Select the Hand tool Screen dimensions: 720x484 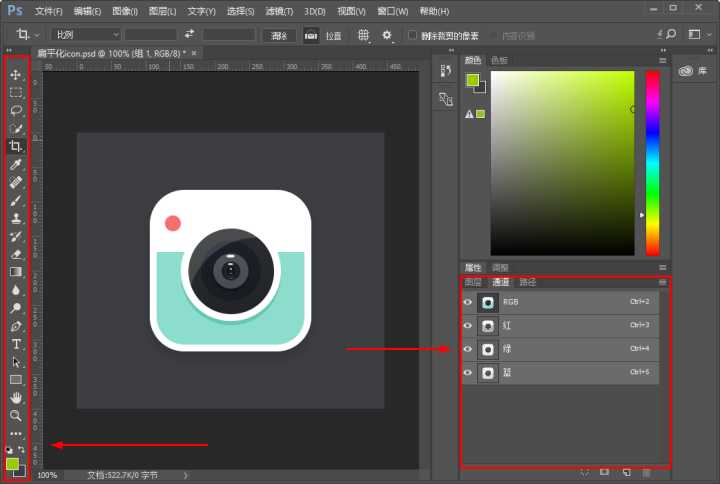[16, 397]
